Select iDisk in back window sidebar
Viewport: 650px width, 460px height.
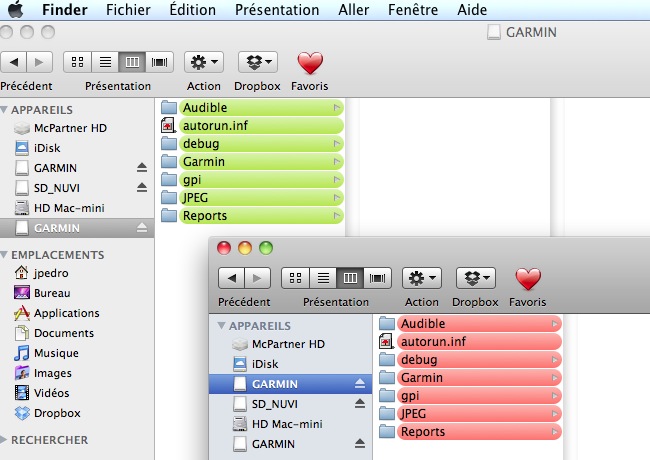pyautogui.click(x=77, y=148)
